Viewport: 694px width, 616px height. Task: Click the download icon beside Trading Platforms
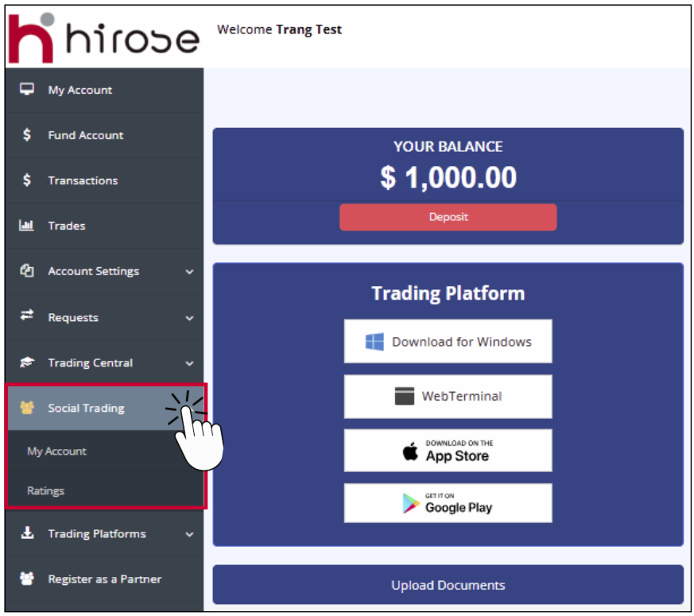[x=27, y=533]
